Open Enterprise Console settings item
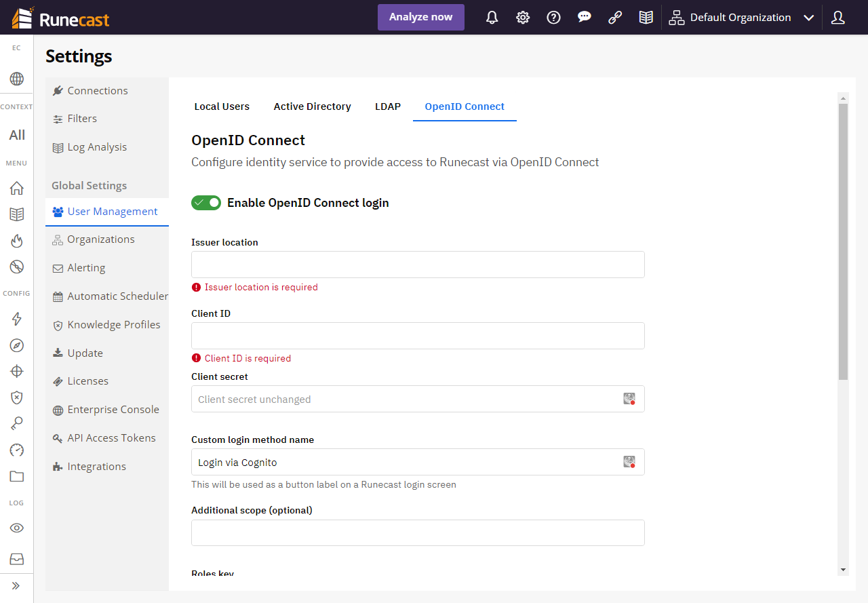Viewport: 868px width, 603px height. pyautogui.click(x=107, y=410)
